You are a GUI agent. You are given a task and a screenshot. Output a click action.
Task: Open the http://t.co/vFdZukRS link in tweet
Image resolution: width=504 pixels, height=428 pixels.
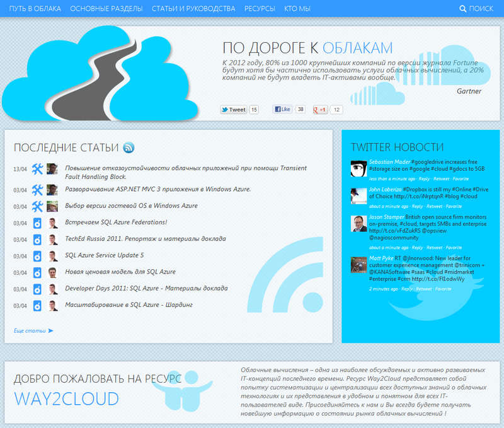pos(395,231)
